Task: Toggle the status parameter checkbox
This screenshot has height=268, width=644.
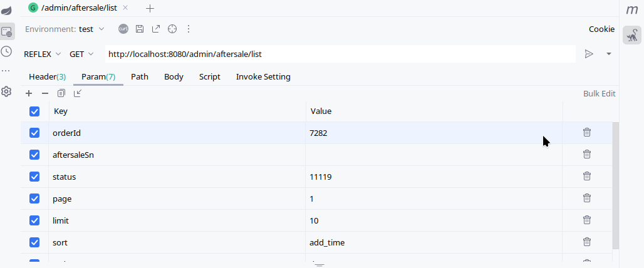Action: tap(34, 177)
